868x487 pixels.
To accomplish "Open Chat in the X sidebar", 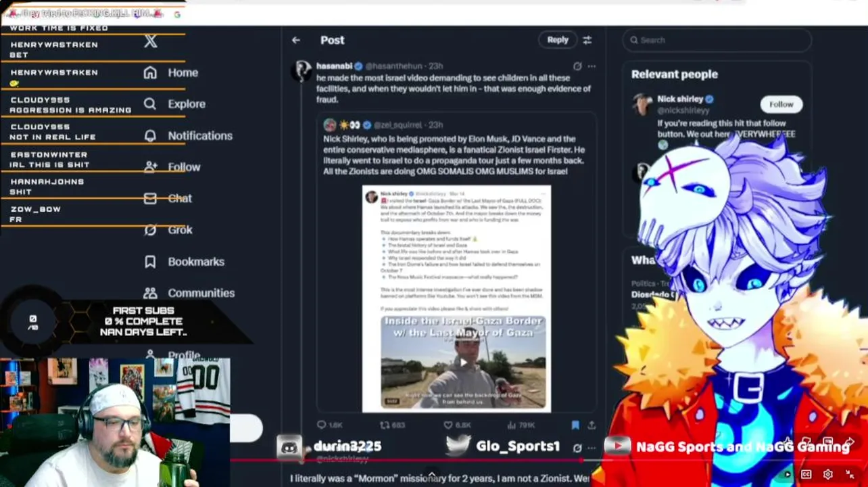I will coord(168,198).
